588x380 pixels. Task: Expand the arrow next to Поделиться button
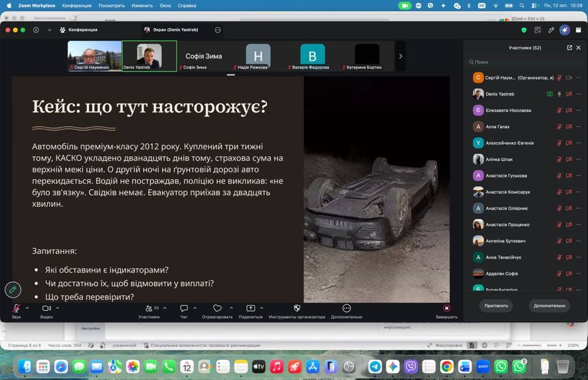pos(261,308)
